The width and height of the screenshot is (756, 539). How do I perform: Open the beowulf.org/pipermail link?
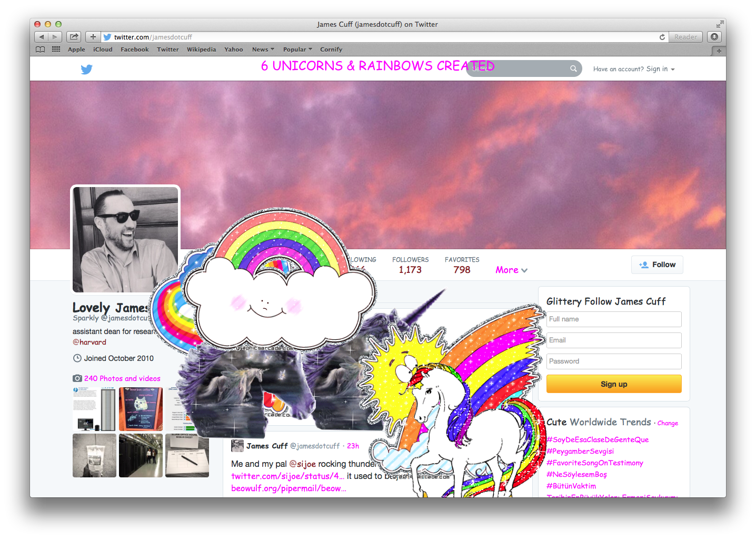click(x=289, y=488)
